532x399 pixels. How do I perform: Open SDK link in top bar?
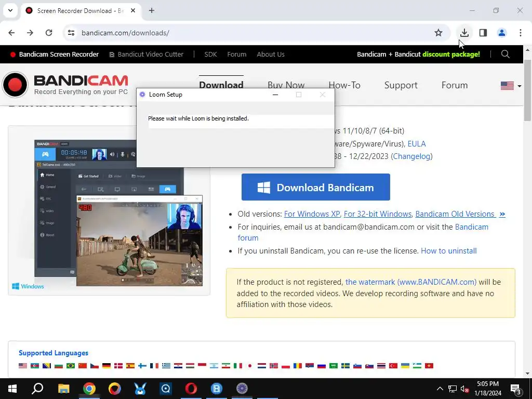pos(211,54)
